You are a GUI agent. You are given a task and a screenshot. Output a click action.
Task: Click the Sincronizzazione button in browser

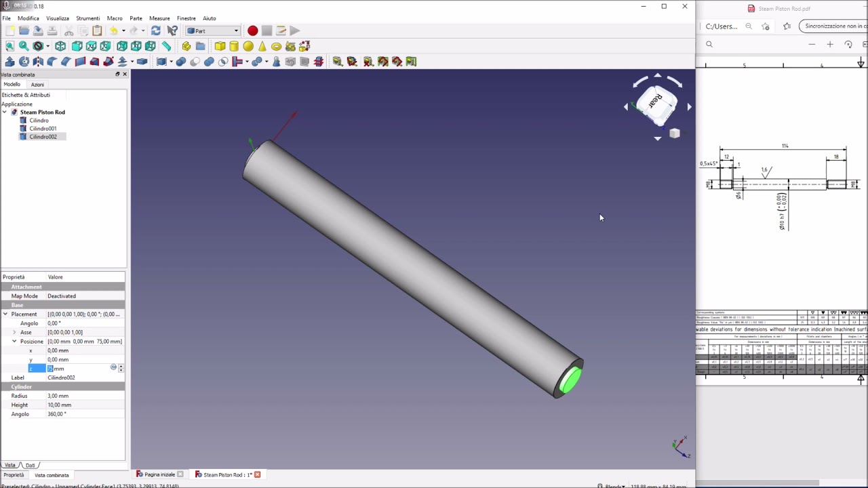835,26
